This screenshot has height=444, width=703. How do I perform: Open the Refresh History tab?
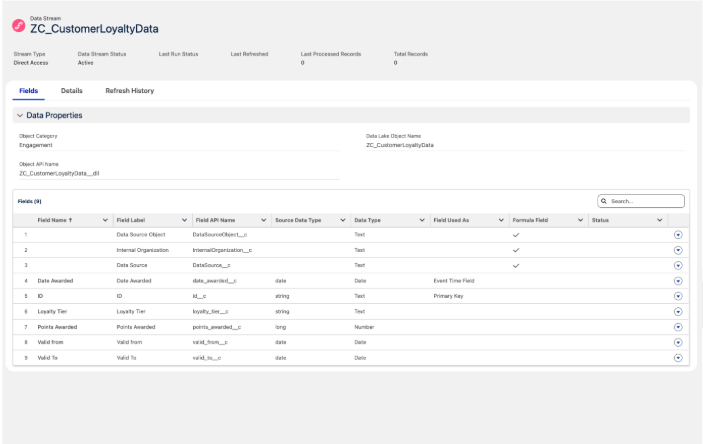130,91
